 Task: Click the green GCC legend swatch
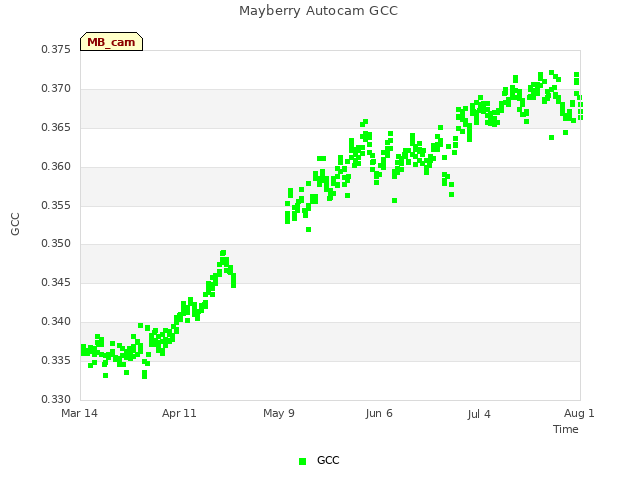[302, 461]
